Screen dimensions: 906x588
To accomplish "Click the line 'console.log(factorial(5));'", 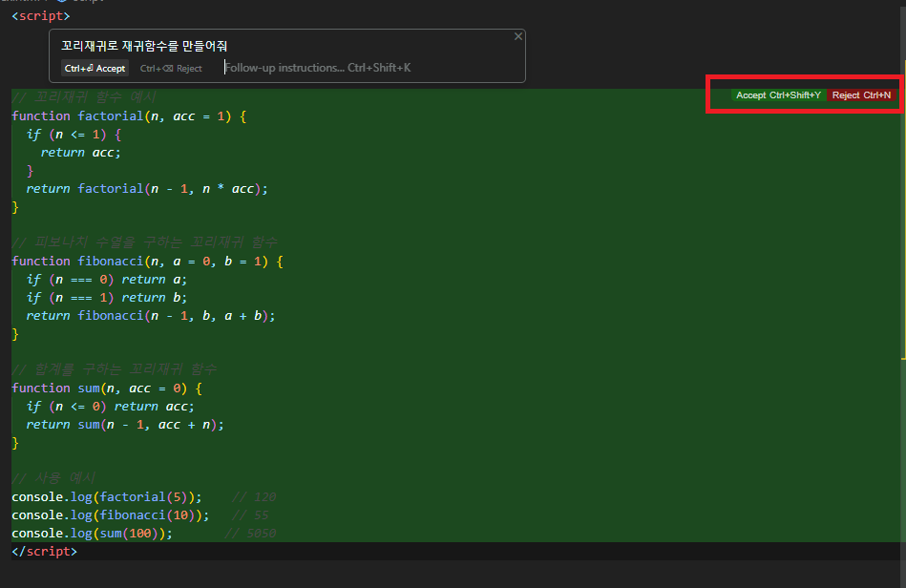I will 107,496.
